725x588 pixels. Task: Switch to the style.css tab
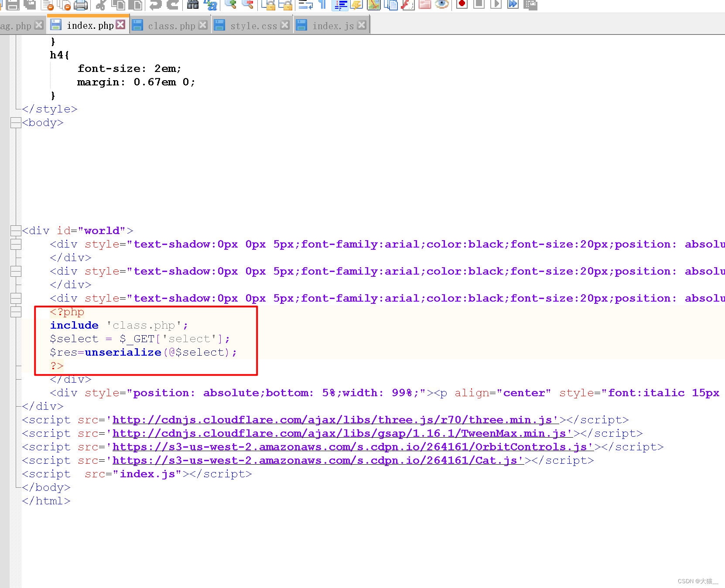(x=253, y=26)
